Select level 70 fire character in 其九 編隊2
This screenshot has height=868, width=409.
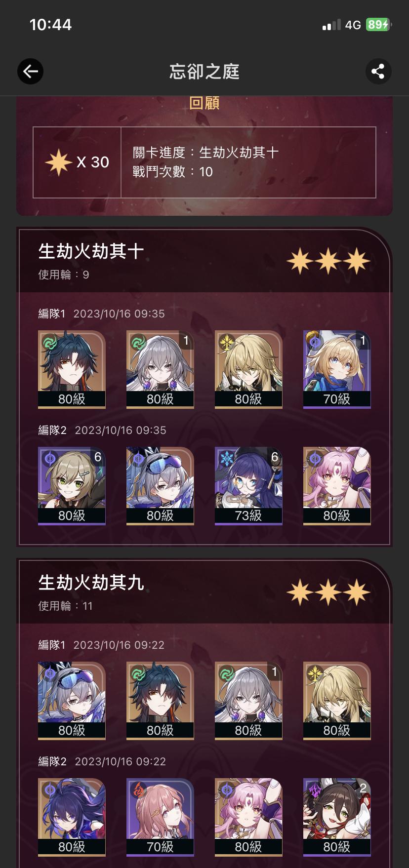(160, 817)
